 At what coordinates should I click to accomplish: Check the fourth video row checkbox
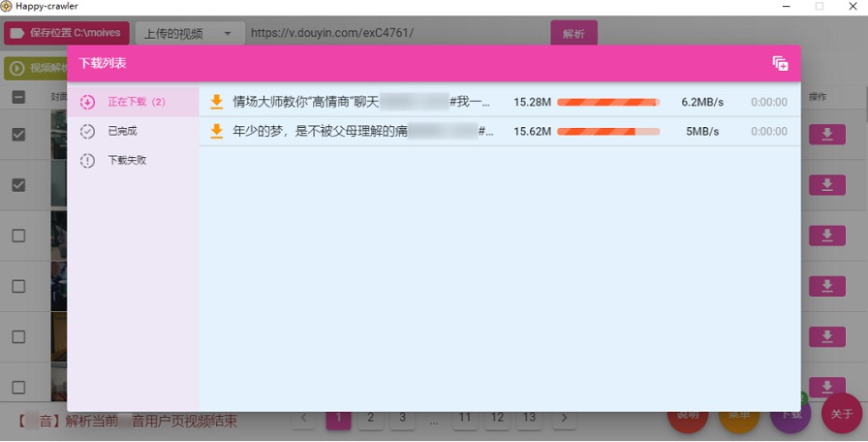click(18, 286)
